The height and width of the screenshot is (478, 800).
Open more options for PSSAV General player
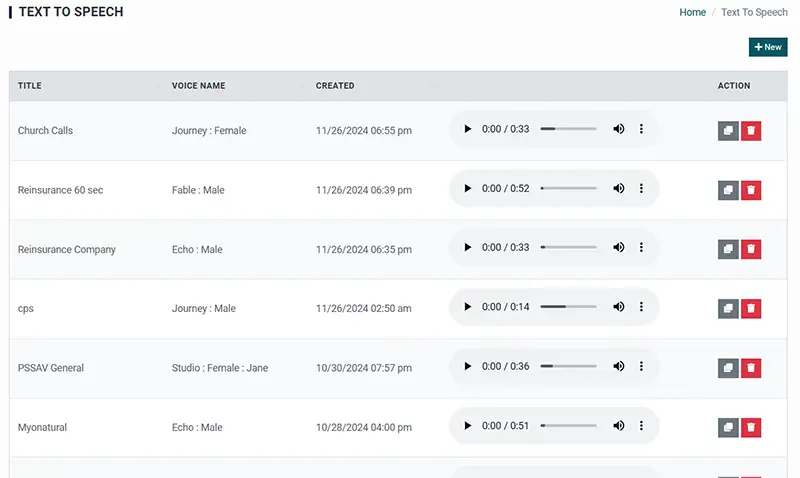point(641,366)
